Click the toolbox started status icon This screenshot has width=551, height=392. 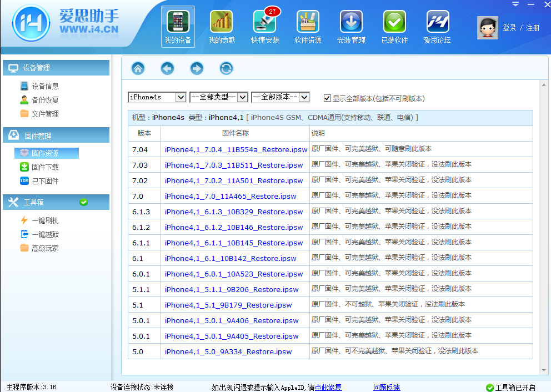click(x=489, y=388)
